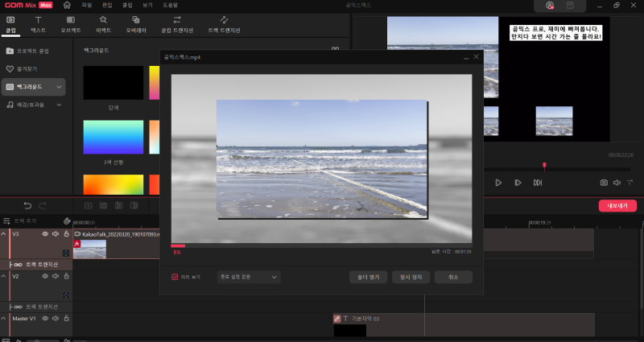Choose the orange-yellow-green gradient swatch

(x=114, y=184)
